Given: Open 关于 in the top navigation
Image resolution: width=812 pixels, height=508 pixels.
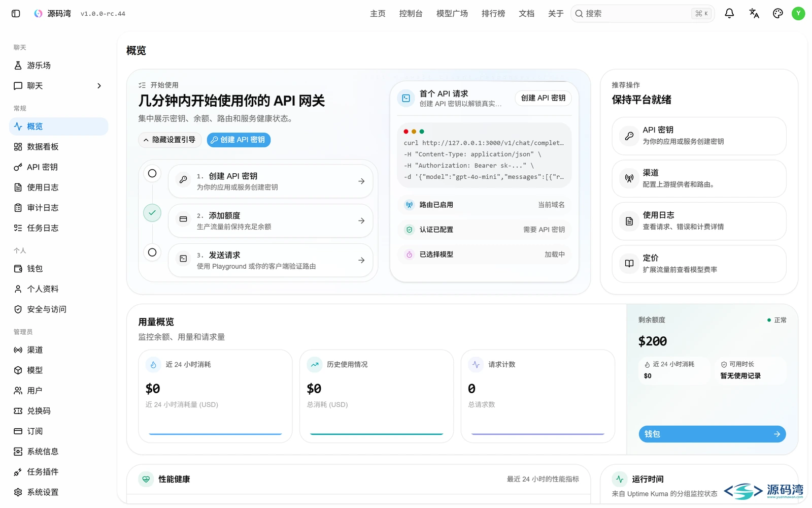Looking at the screenshot, I should pos(556,14).
